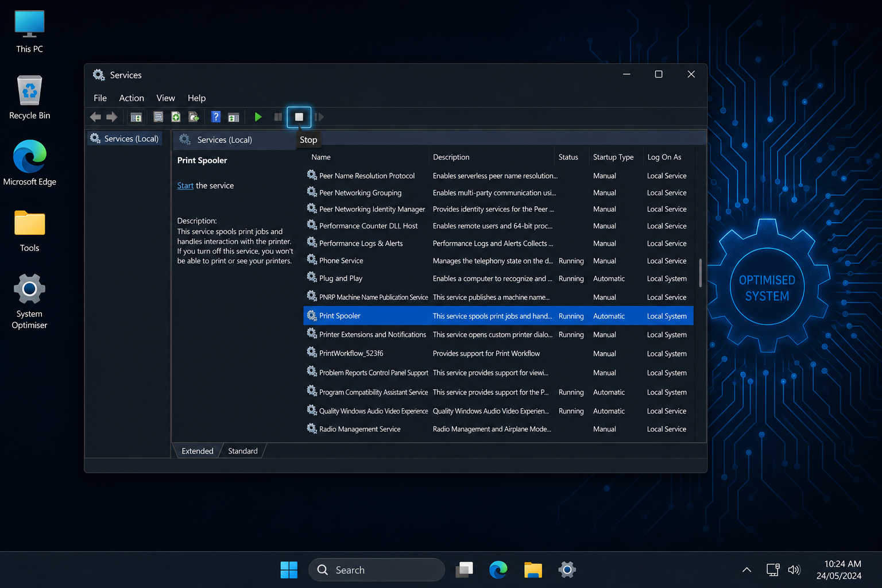Click the volume speaker tray icon
The image size is (882, 588).
coord(794,570)
